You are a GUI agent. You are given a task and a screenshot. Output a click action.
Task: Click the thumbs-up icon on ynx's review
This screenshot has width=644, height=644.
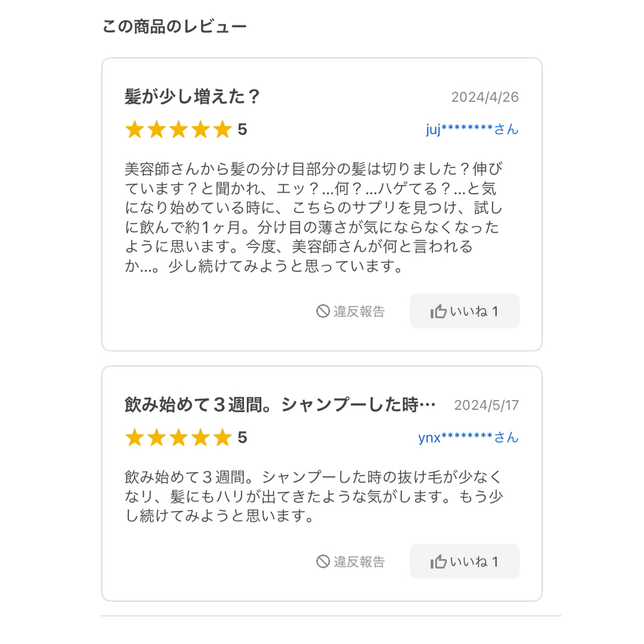438,562
